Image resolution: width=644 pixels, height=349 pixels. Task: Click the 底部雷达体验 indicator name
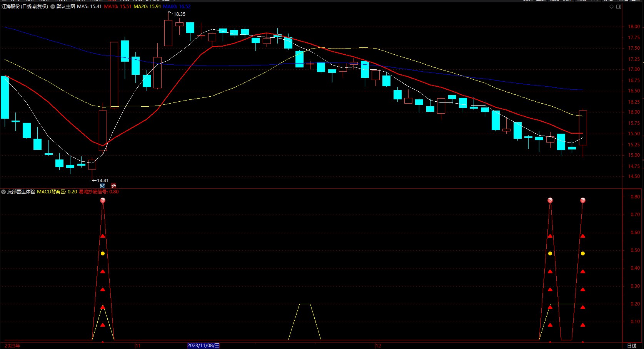coord(21,191)
